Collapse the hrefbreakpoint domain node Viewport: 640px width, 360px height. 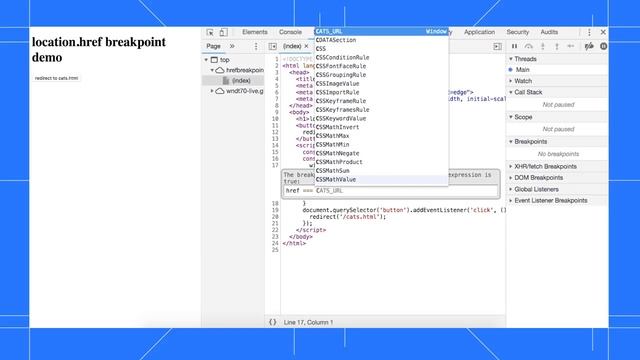(212, 70)
